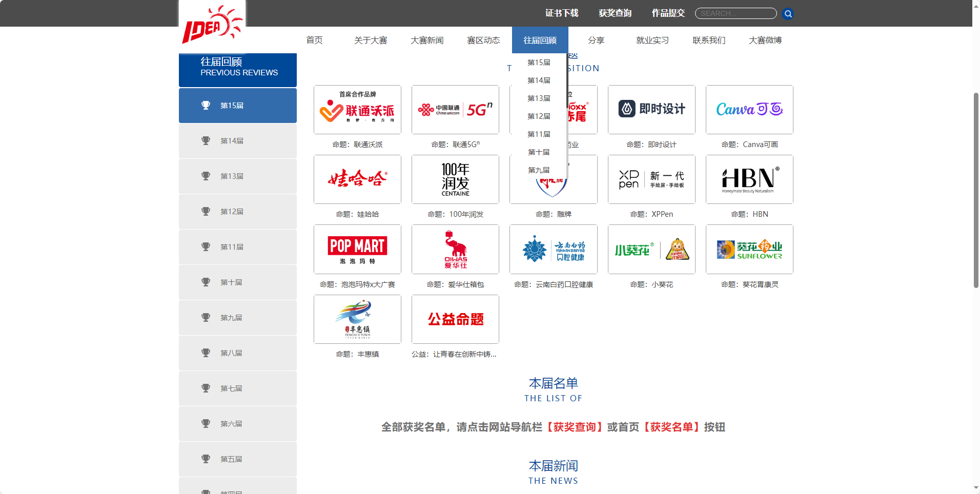Open the 100年润发 logo card

tap(455, 179)
